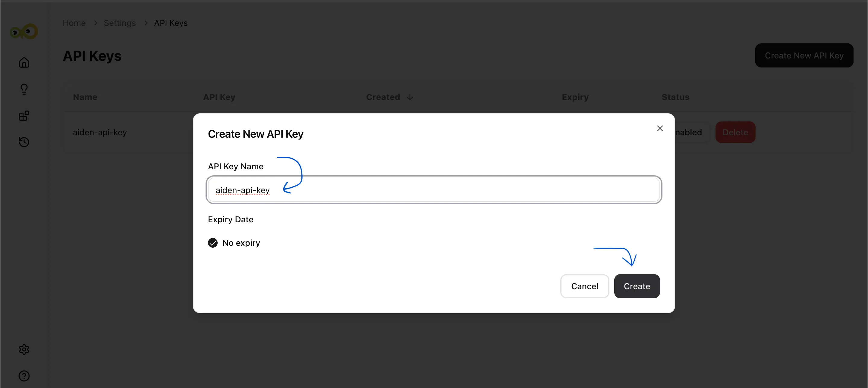Viewport: 868px width, 388px height.
Task: Open the help question mark icon
Action: pyautogui.click(x=24, y=376)
